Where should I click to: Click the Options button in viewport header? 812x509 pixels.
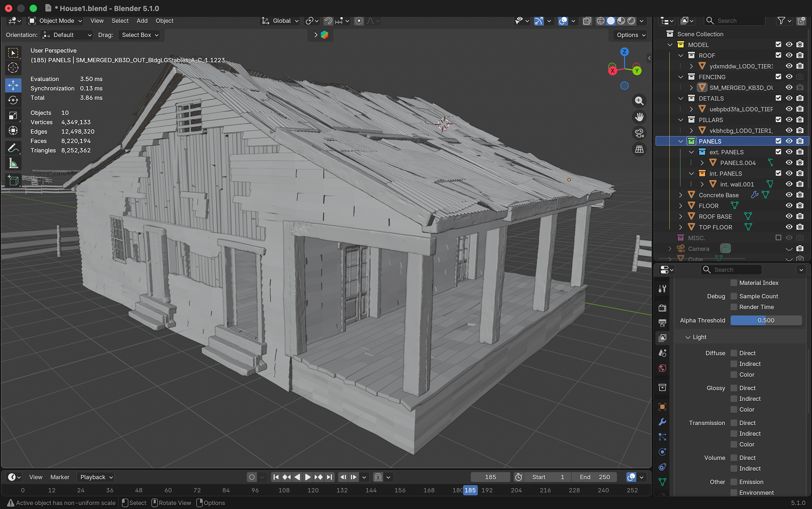pyautogui.click(x=631, y=35)
